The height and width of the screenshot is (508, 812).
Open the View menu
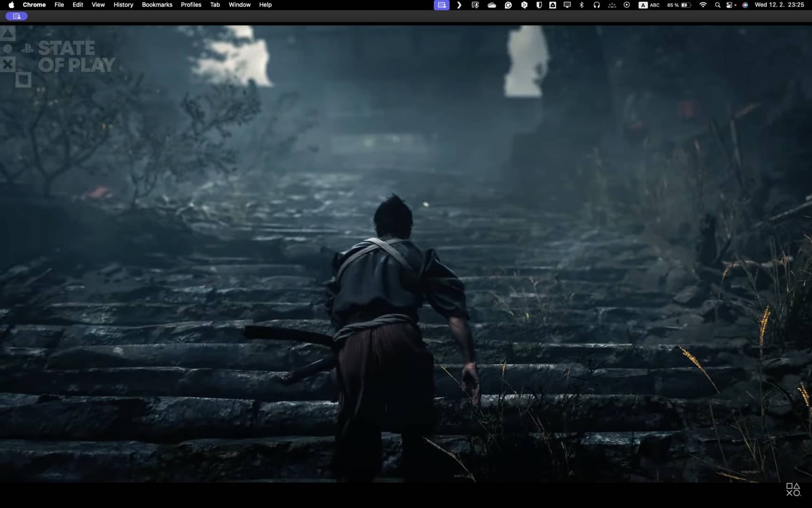(x=98, y=5)
